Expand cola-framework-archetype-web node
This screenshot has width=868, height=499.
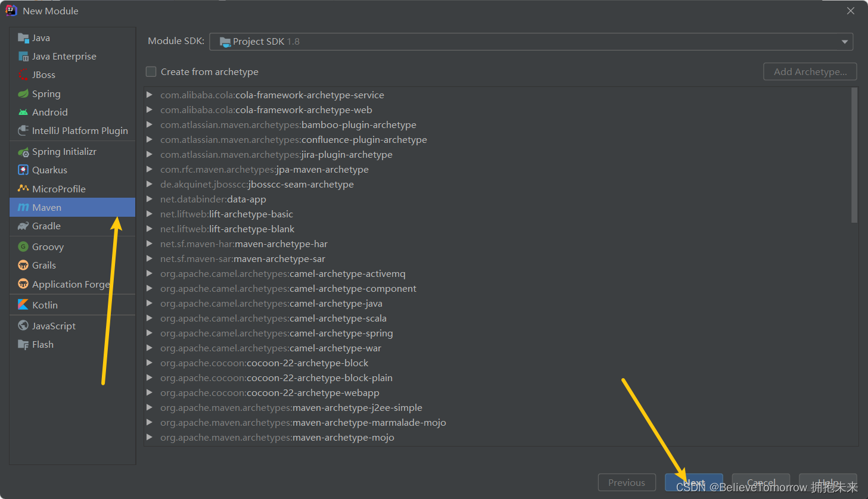pos(150,110)
